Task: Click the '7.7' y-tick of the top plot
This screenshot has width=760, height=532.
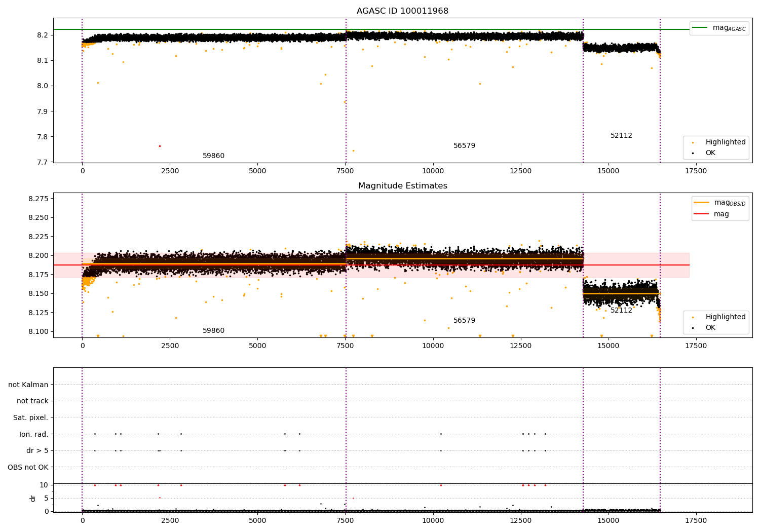Action: (43, 162)
